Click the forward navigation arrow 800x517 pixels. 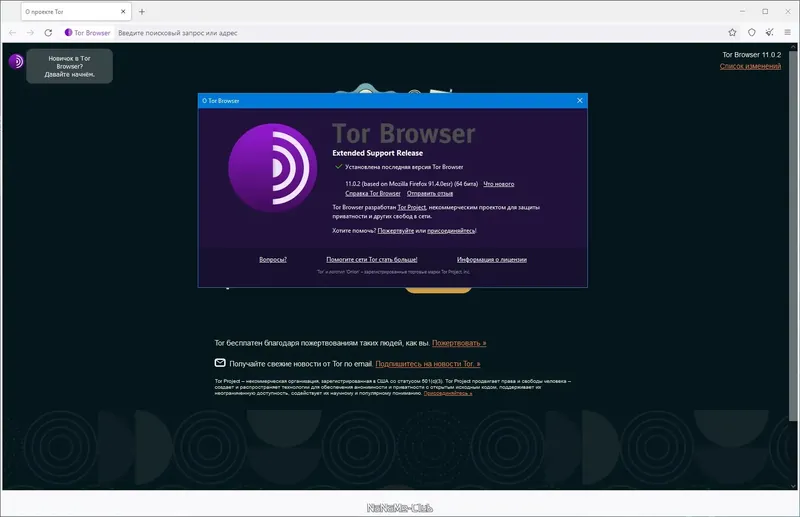[30, 33]
